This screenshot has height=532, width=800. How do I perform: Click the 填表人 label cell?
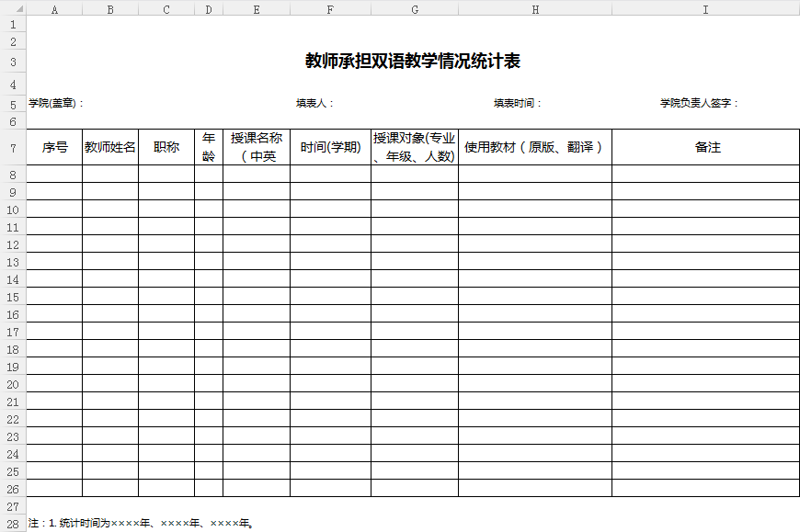tap(314, 104)
